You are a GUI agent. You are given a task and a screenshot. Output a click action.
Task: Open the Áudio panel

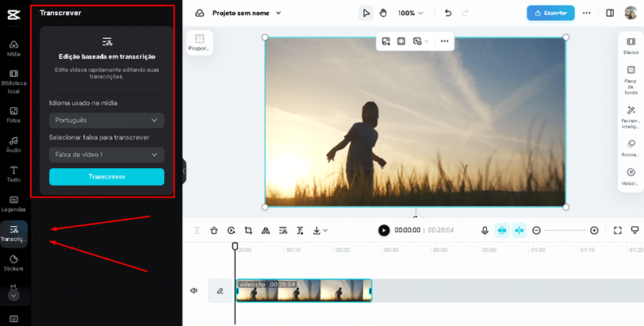coord(13,144)
